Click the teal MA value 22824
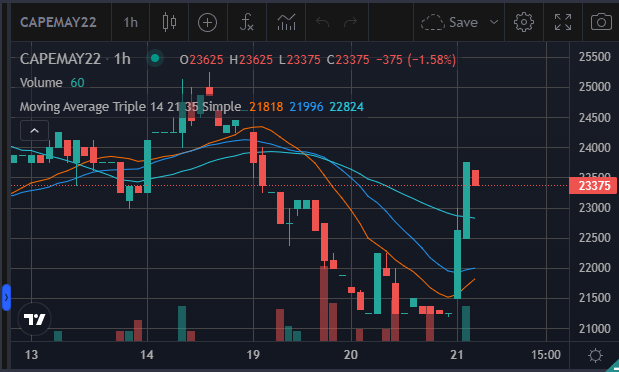 point(347,107)
